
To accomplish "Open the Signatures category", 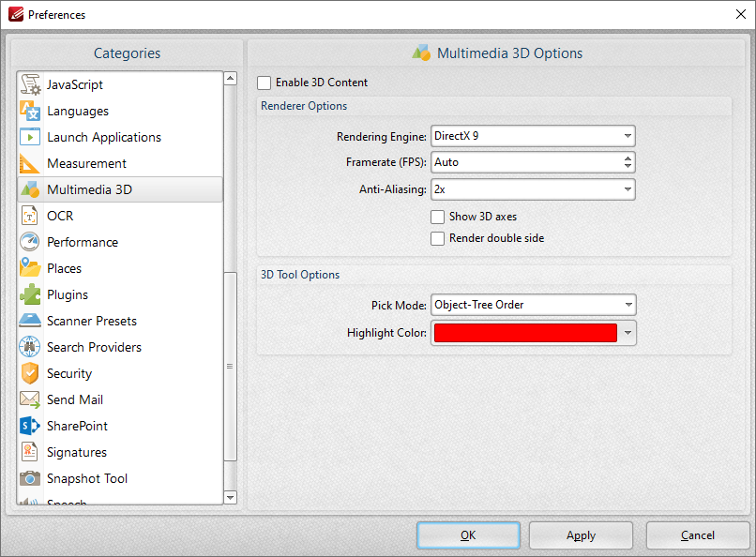I will click(x=121, y=452).
